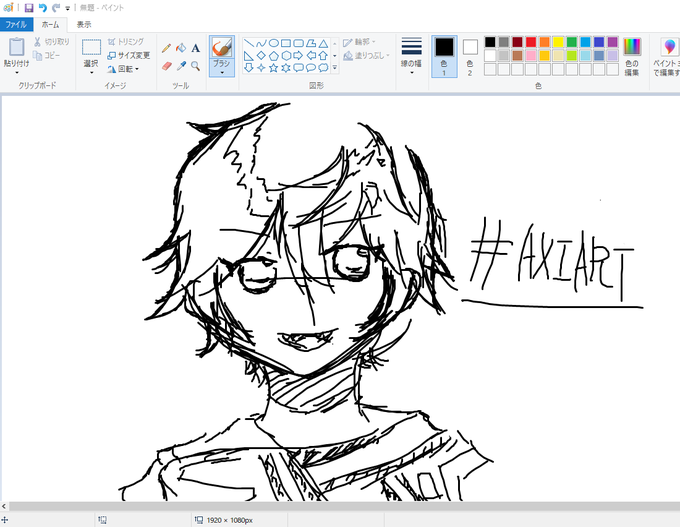Open the 線の幅 line width dropdown
The height and width of the screenshot is (527, 680).
[411, 54]
